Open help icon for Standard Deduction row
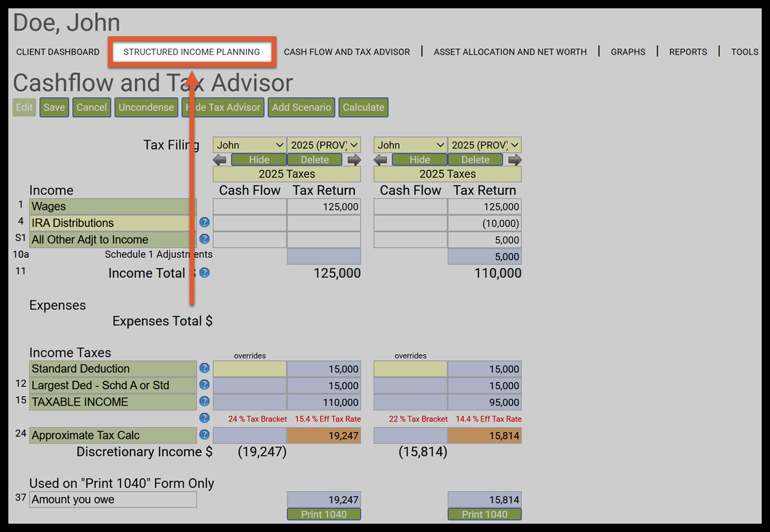The height and width of the screenshot is (532, 770). click(205, 368)
